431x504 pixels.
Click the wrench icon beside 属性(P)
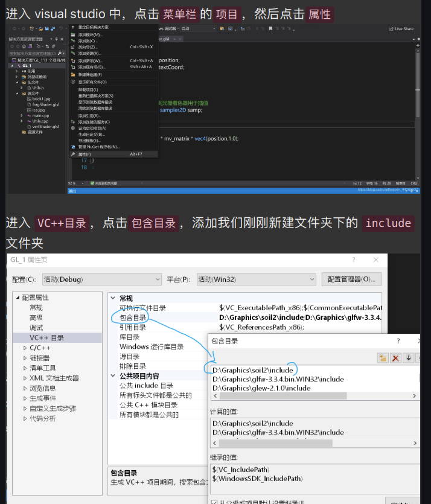coord(73,155)
